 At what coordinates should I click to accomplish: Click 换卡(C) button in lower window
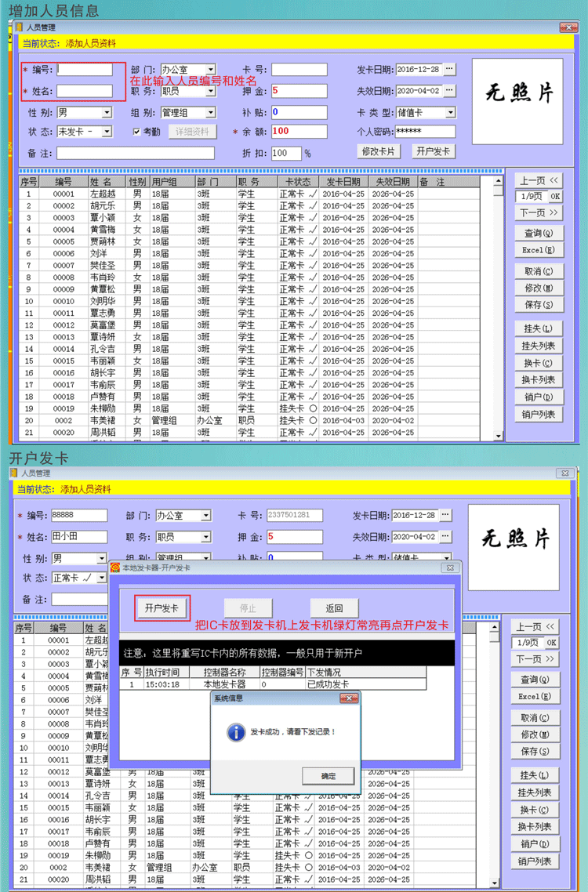535,810
